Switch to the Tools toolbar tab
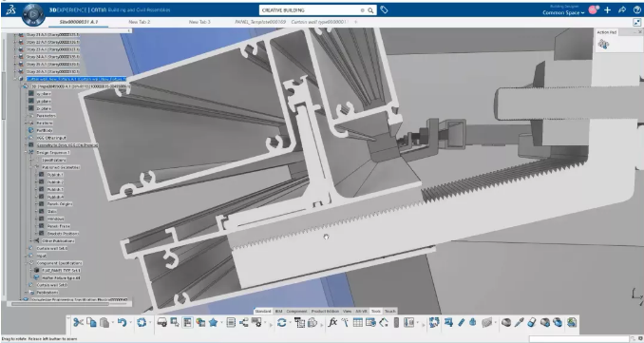 (376, 312)
